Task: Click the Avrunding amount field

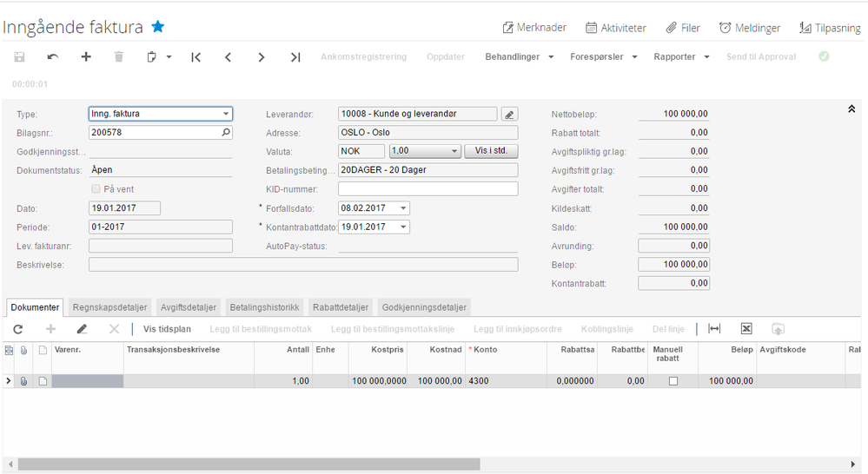Action: pyautogui.click(x=673, y=247)
